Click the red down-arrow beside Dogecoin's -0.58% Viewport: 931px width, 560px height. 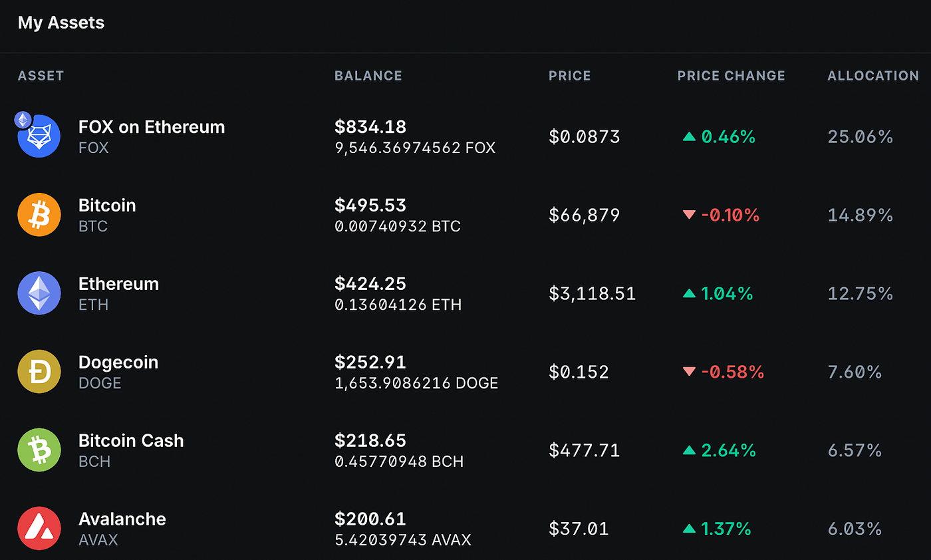[689, 372]
